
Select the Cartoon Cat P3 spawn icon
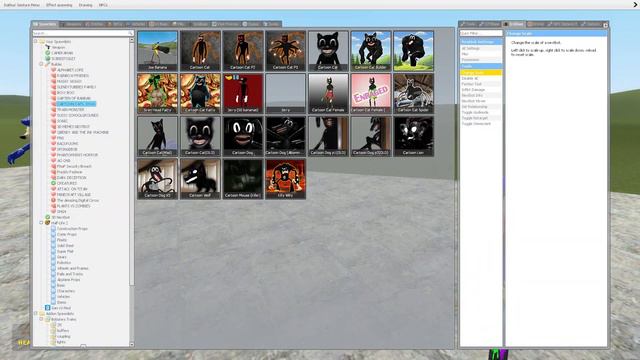(x=286, y=51)
